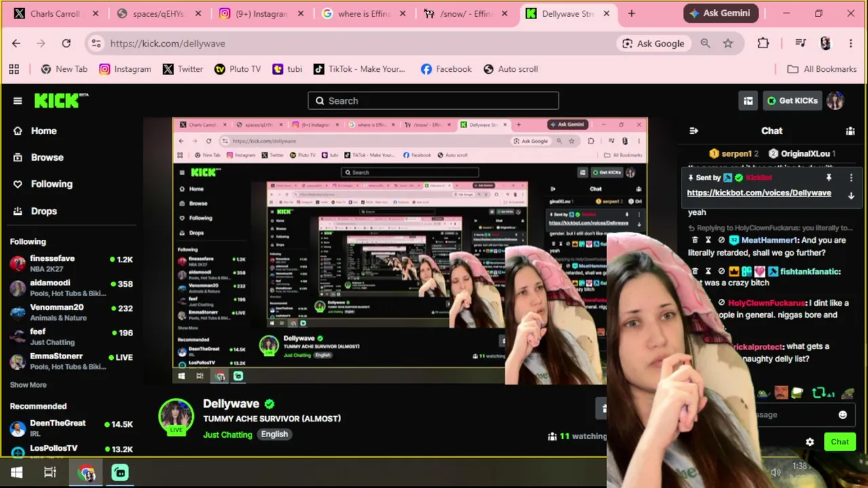The image size is (868, 488).
Task: Switch to the /snow/ - Effin tab
Action: tap(466, 14)
